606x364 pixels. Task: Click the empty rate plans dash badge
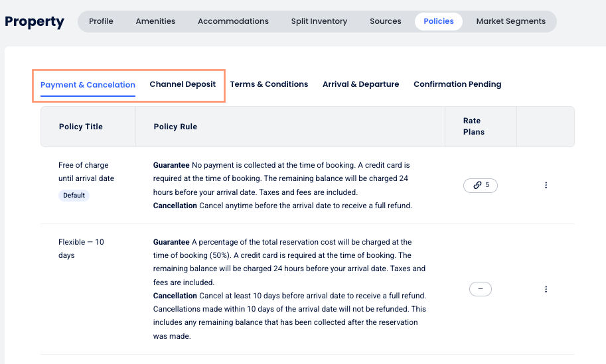point(481,289)
